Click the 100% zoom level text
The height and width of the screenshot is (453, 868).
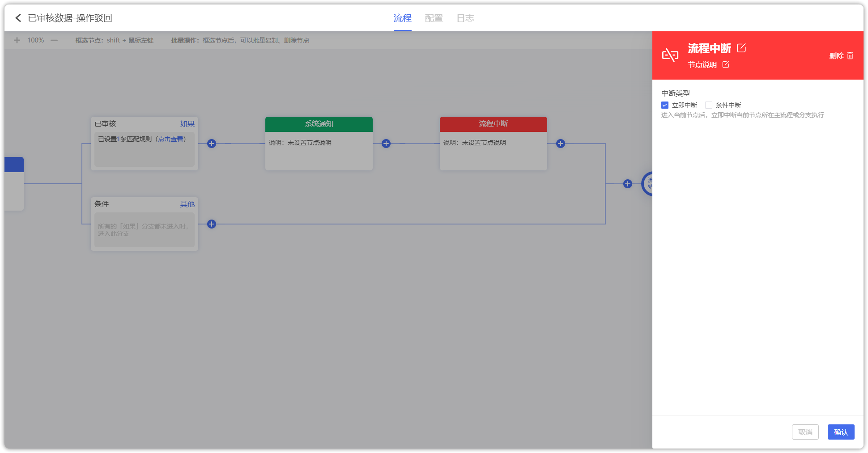36,40
